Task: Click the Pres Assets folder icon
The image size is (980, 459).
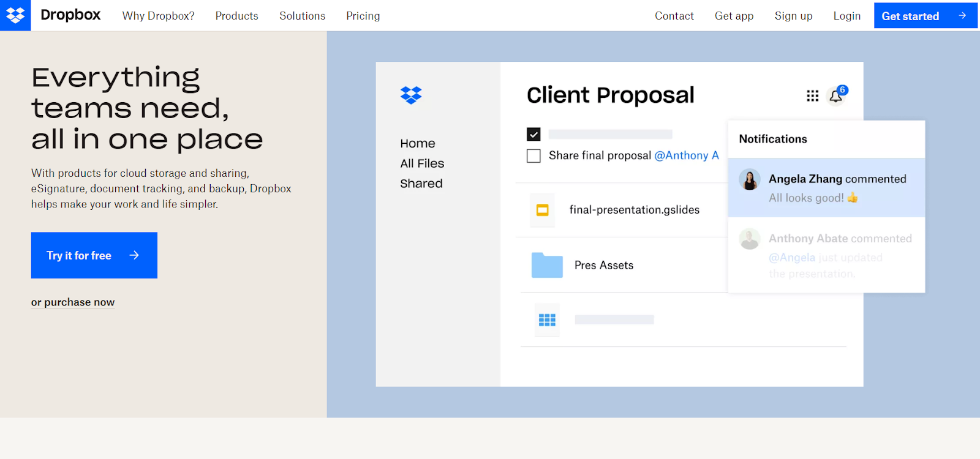Action: coord(547,265)
